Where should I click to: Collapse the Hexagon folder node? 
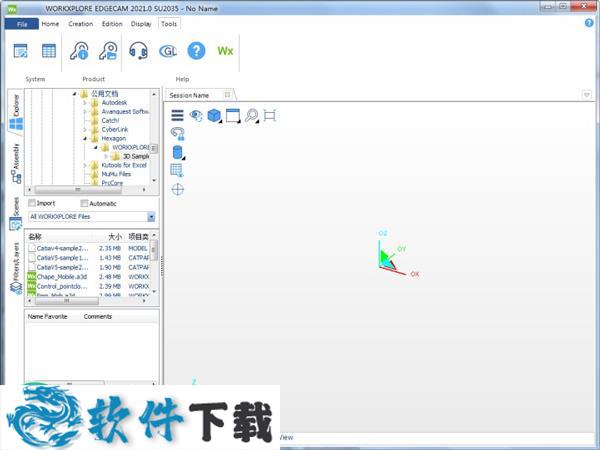85,139
